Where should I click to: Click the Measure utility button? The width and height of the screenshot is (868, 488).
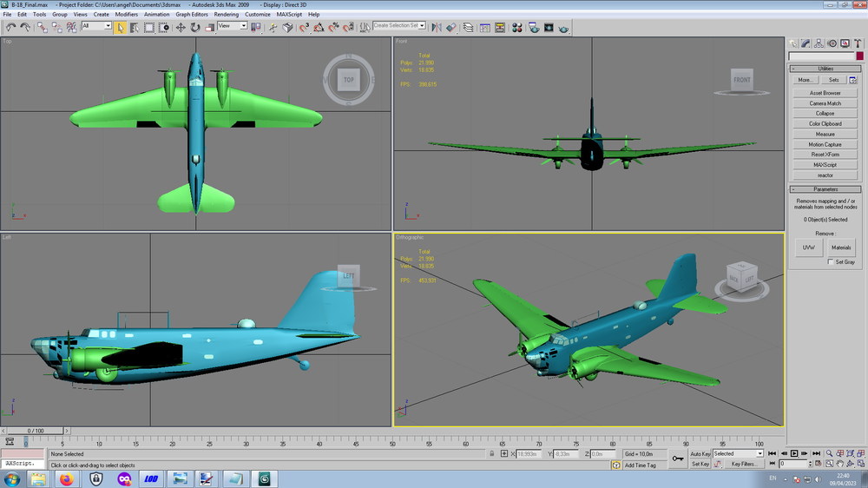pos(825,134)
